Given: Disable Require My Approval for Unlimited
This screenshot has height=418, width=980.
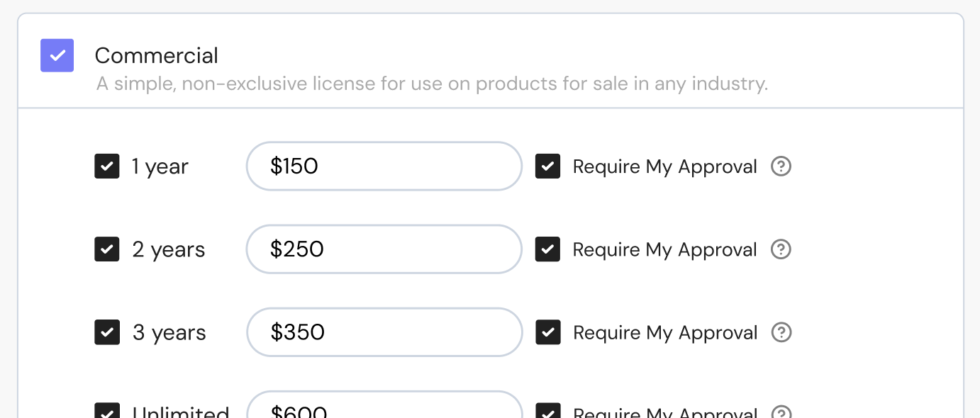Looking at the screenshot, I should pos(548,412).
